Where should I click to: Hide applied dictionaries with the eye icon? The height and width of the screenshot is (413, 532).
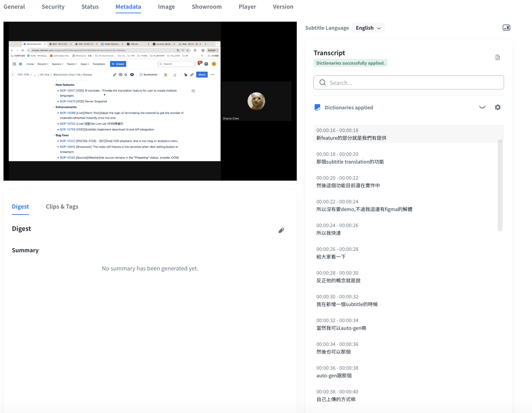point(482,107)
